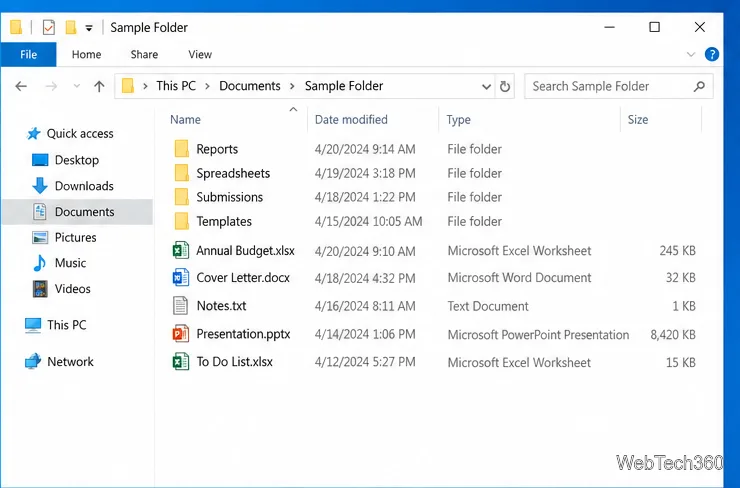The image size is (740, 488).
Task: Expand the ribbon with the chevron
Action: point(691,54)
